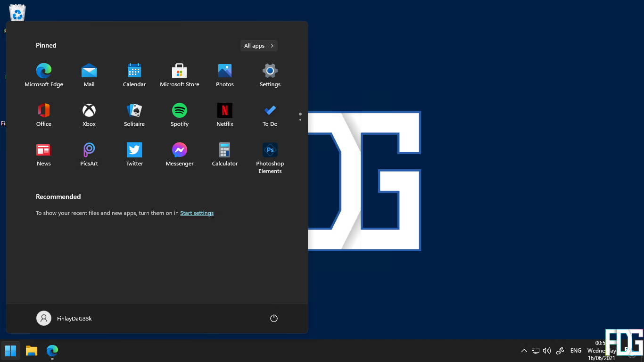Viewport: 644px width, 362px height.
Task: Expand the All apps list
Action: [259, 46]
